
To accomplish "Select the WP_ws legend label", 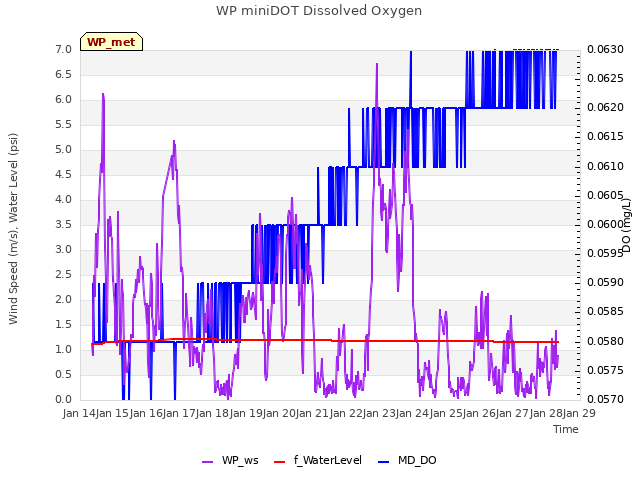I will tap(240, 460).
